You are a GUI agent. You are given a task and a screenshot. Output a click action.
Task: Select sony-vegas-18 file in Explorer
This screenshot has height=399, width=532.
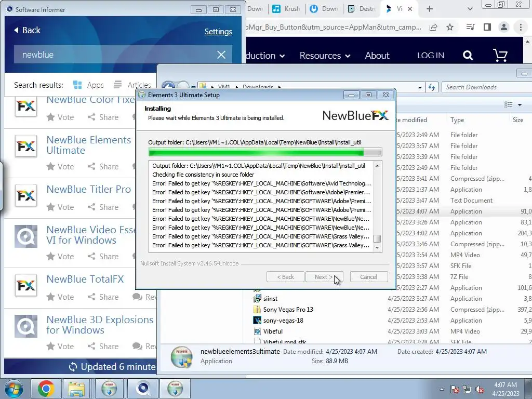pos(283,320)
